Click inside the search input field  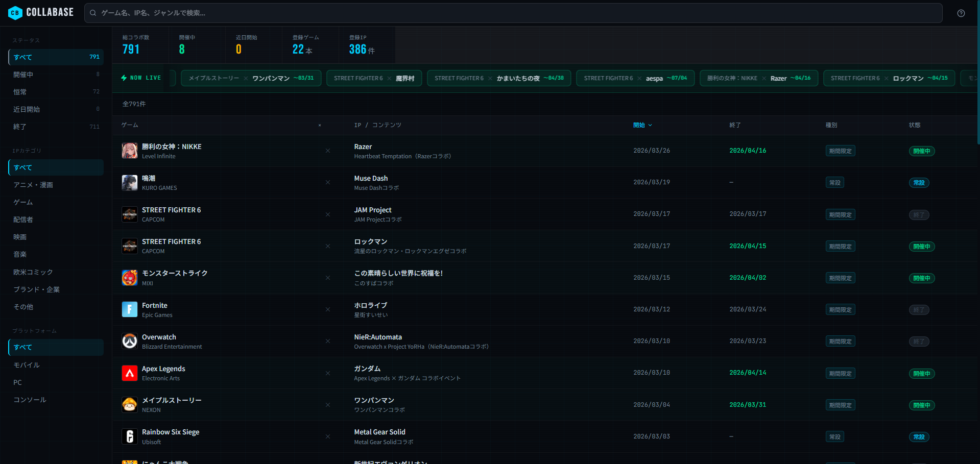(x=306, y=13)
